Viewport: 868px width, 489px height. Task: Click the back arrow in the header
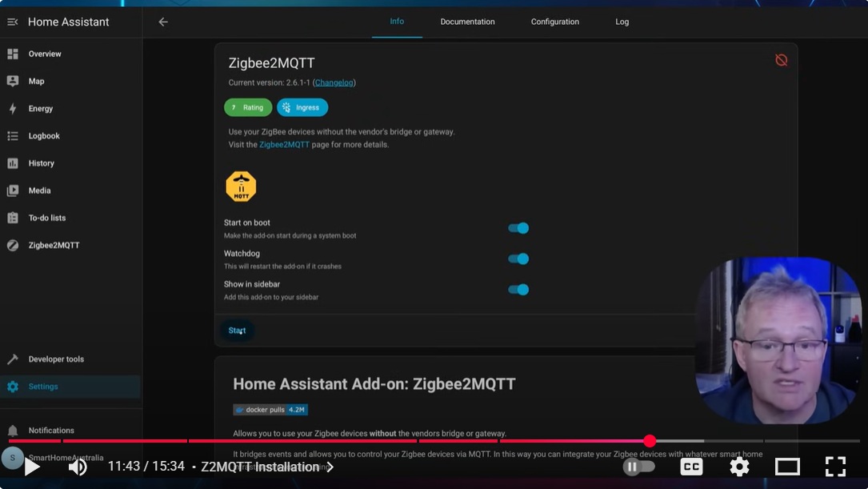(163, 22)
